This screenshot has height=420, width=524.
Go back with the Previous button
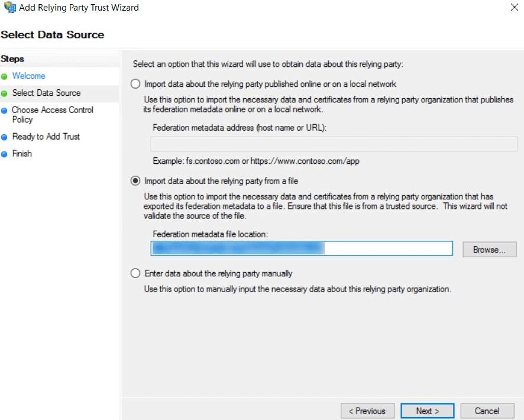coord(367,411)
